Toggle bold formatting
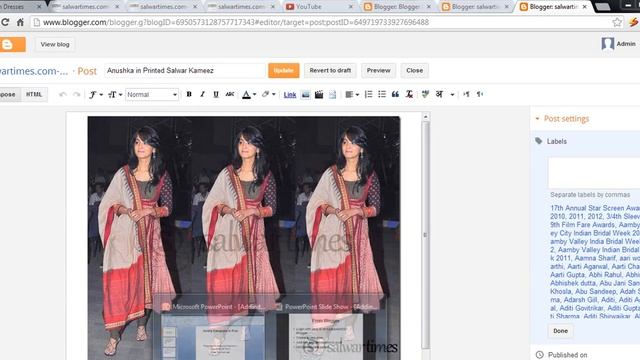This screenshot has width=640, height=360. 189,94
